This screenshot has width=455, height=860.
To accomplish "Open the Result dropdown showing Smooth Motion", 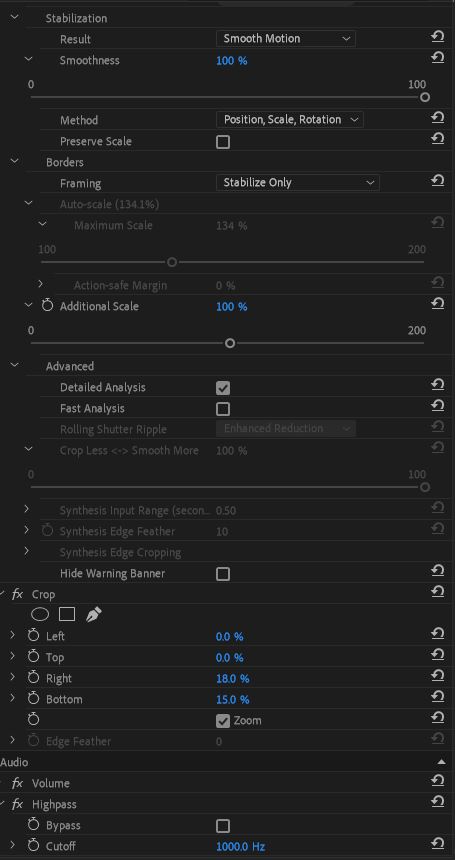I will pyautogui.click(x=286, y=38).
